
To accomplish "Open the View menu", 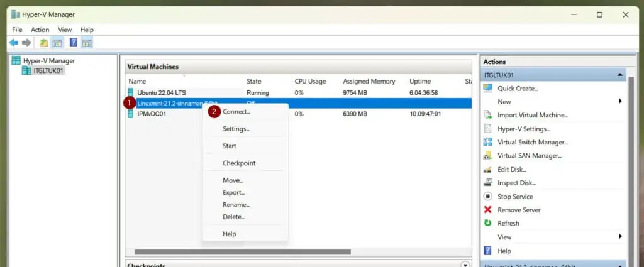I will 65,30.
